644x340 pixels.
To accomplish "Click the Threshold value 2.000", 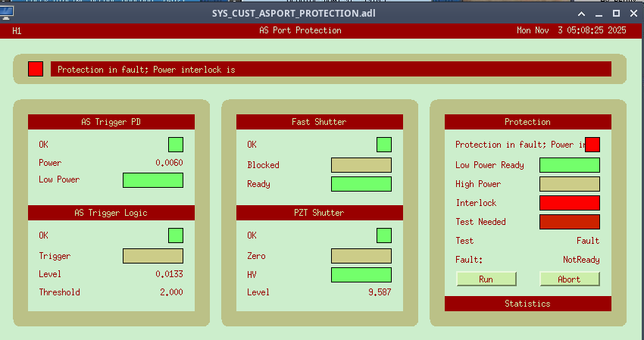I will click(x=170, y=292).
